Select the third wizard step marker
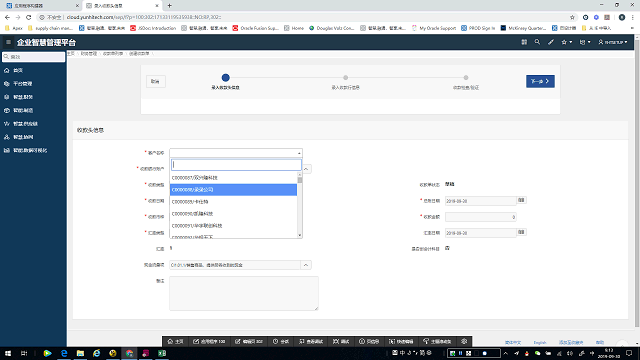Viewport: 640px width, 360px height. coord(466,77)
